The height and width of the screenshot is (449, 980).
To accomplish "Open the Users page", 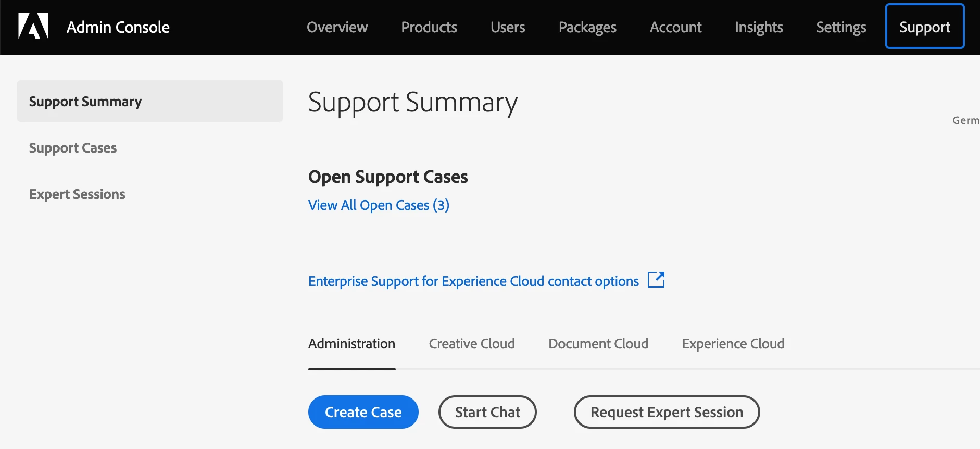I will tap(508, 27).
